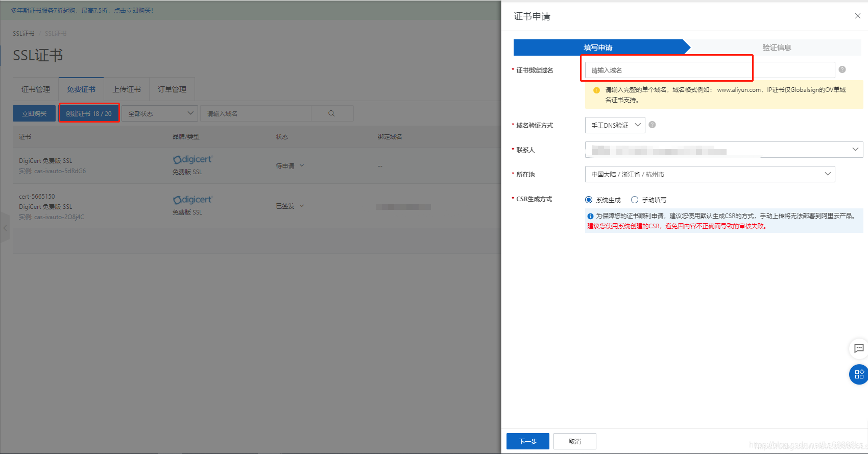Open the 联系人 dropdown

724,150
